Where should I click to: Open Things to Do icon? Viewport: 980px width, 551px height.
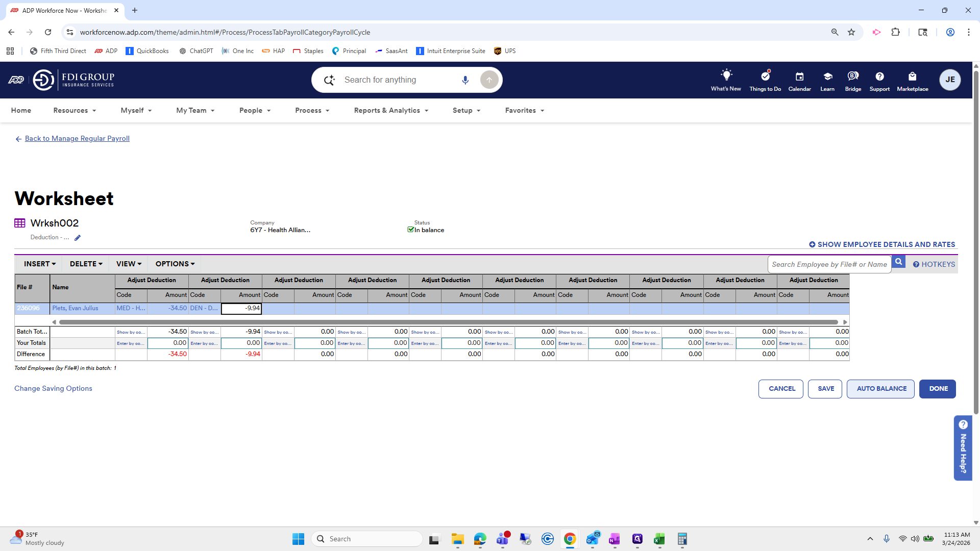(x=765, y=76)
